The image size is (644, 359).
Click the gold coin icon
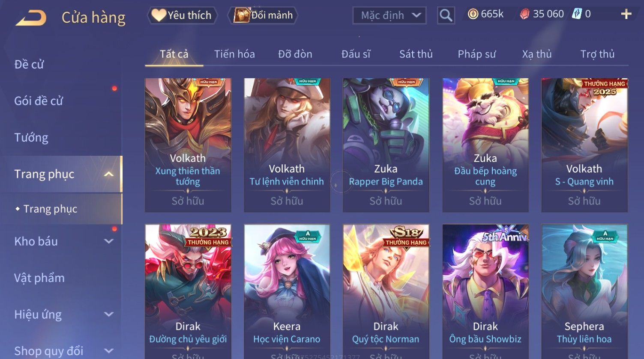473,14
